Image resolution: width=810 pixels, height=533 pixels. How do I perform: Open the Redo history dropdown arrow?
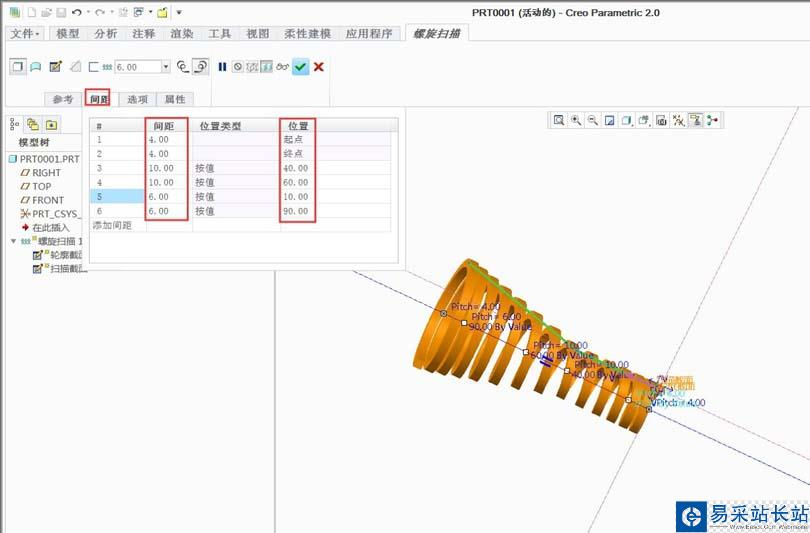tap(112, 12)
